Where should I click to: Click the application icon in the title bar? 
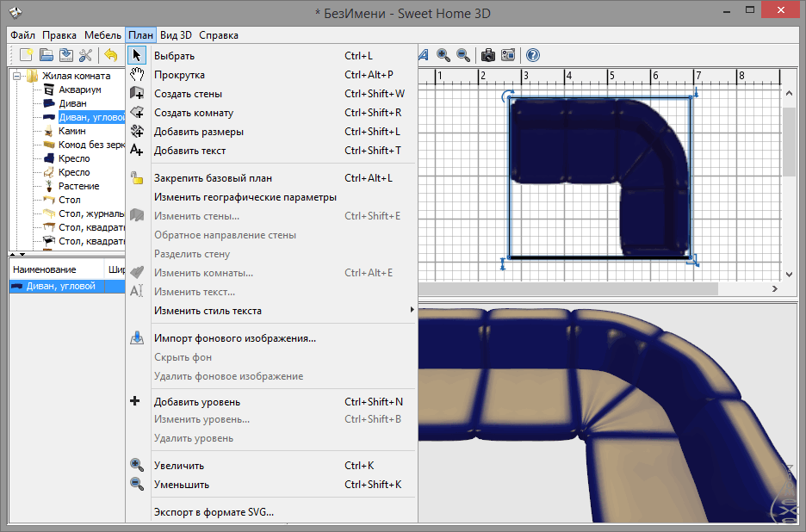[x=15, y=12]
